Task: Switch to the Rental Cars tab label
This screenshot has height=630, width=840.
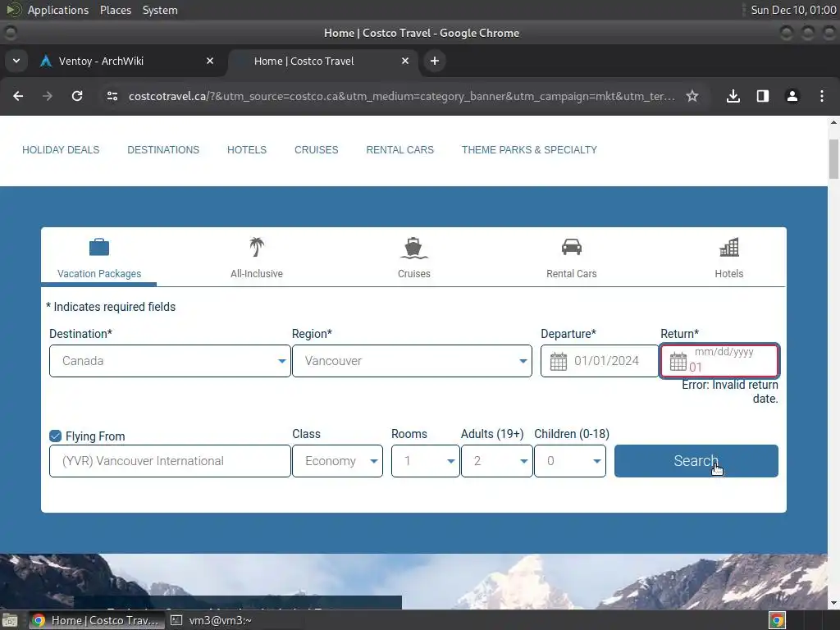Action: click(571, 274)
